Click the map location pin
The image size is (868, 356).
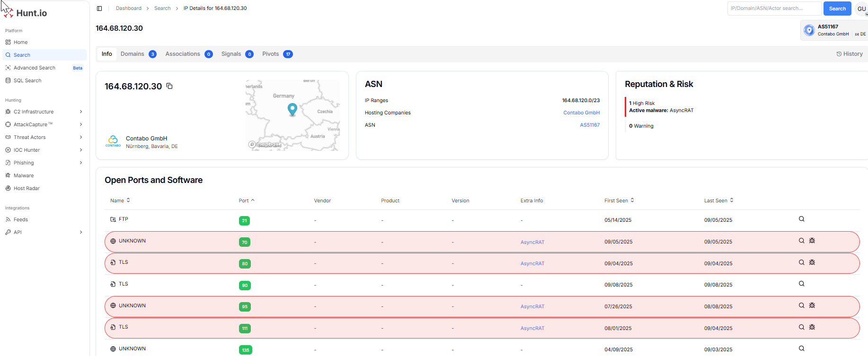point(292,109)
